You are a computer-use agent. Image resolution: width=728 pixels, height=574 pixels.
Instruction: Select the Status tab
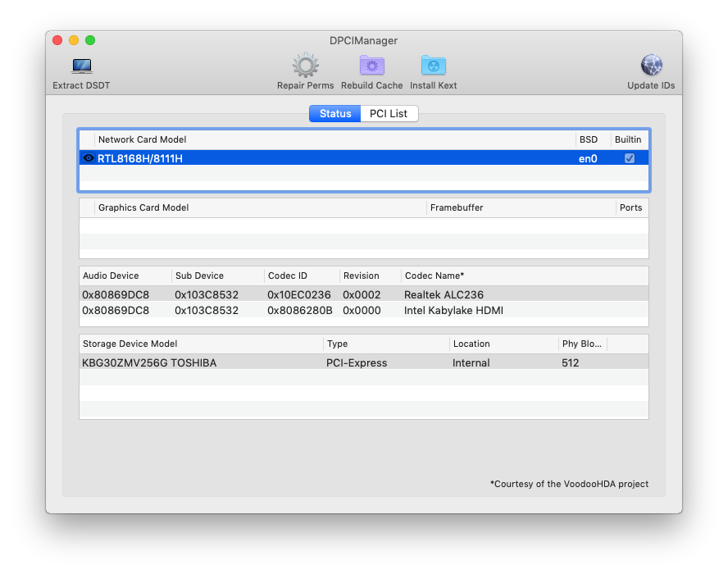335,113
